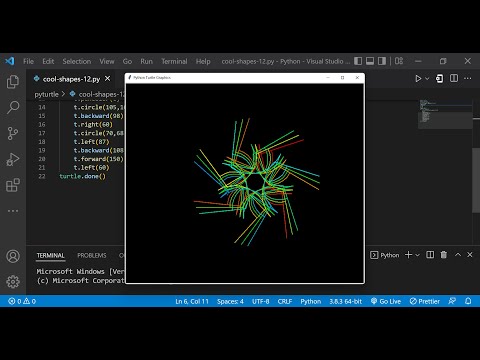This screenshot has height=360, width=480.
Task: Open Run and Debug view
Action: pyautogui.click(x=13, y=159)
